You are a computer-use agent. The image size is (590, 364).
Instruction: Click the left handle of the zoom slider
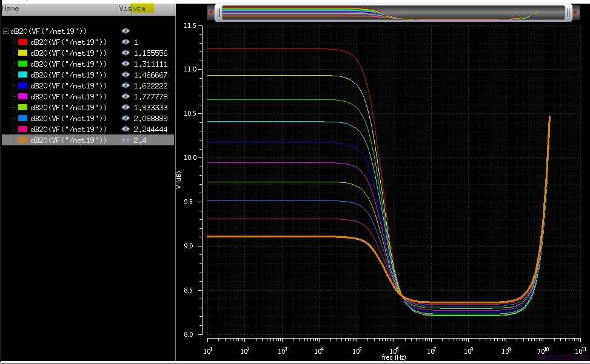point(218,12)
